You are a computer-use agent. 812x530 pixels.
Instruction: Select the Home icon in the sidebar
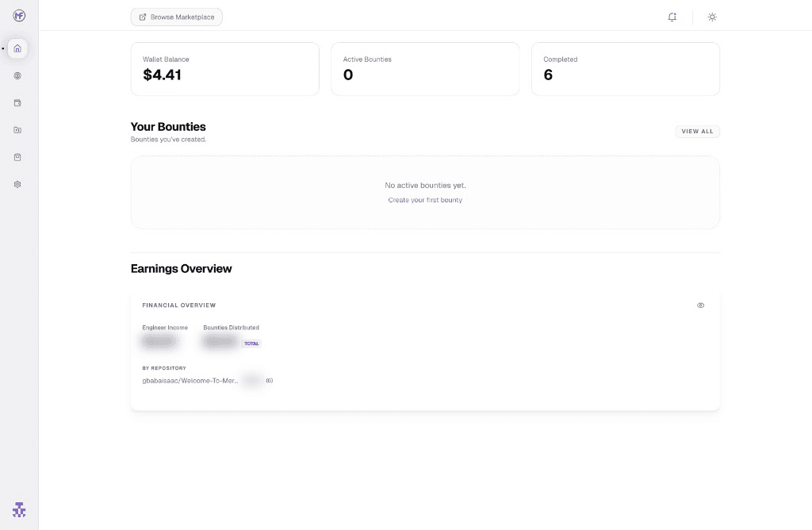[x=17, y=48]
